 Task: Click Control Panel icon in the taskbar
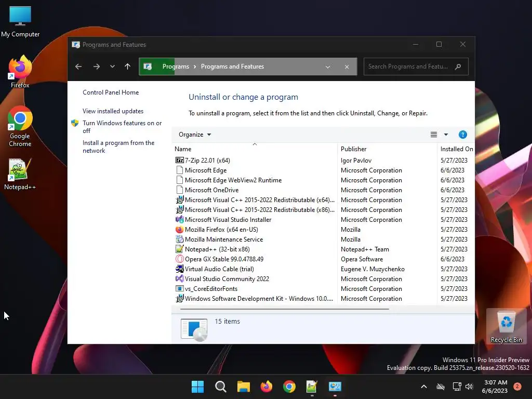(x=335, y=387)
